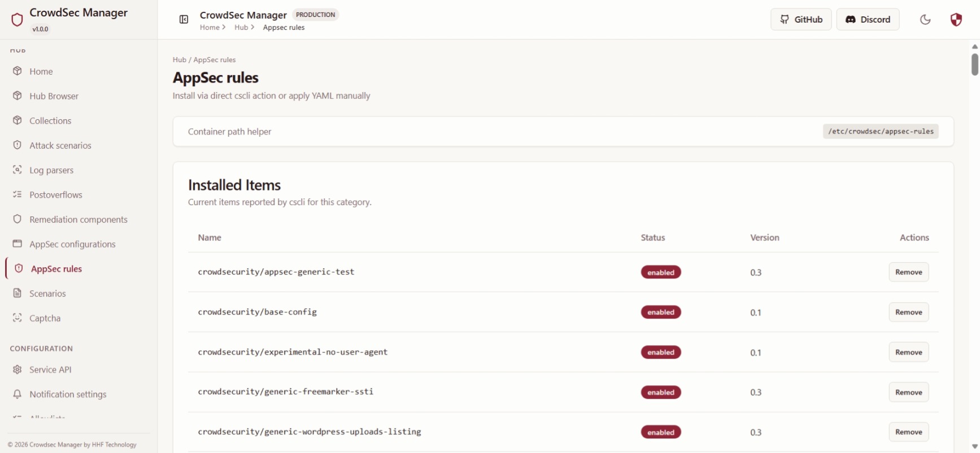Viewport: 980px width, 453px height.
Task: Toggle dark mode with moon icon
Action: 925,20
